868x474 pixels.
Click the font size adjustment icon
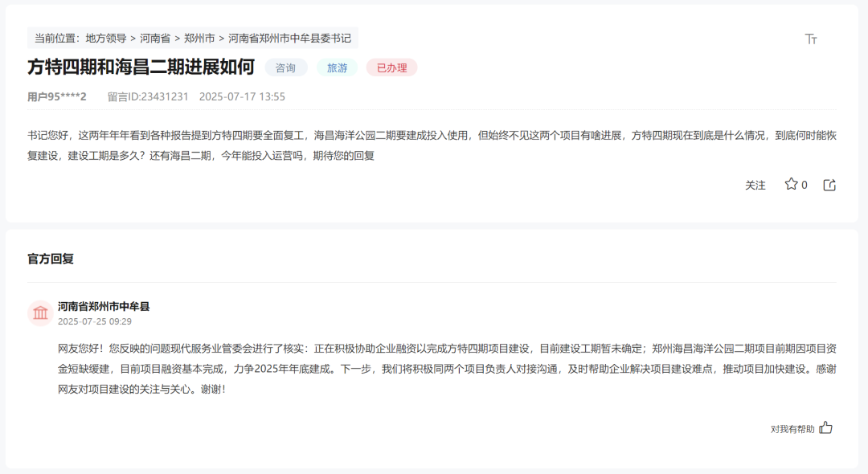click(x=811, y=39)
